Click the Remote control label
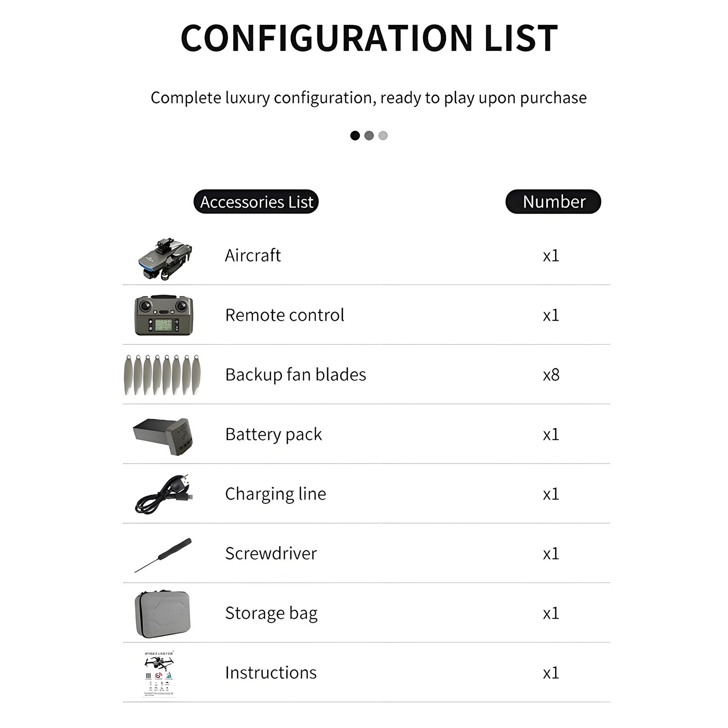This screenshot has height=728, width=728. click(x=284, y=315)
